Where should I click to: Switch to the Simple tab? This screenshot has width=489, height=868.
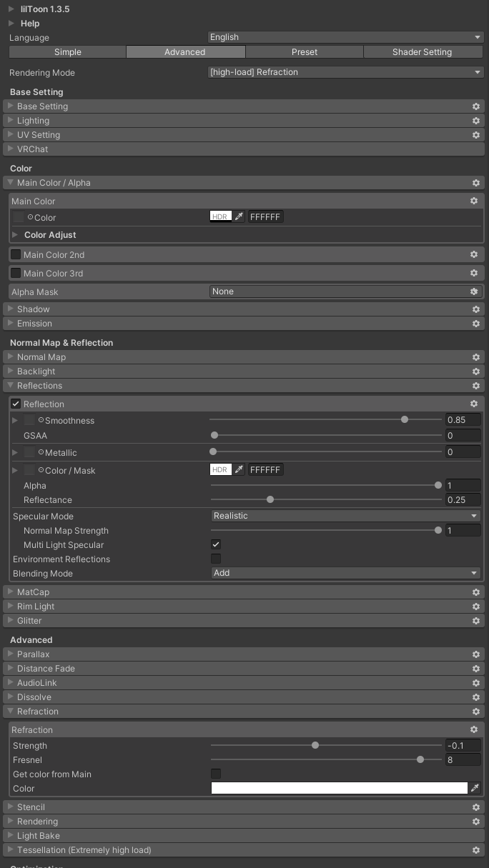click(x=68, y=52)
